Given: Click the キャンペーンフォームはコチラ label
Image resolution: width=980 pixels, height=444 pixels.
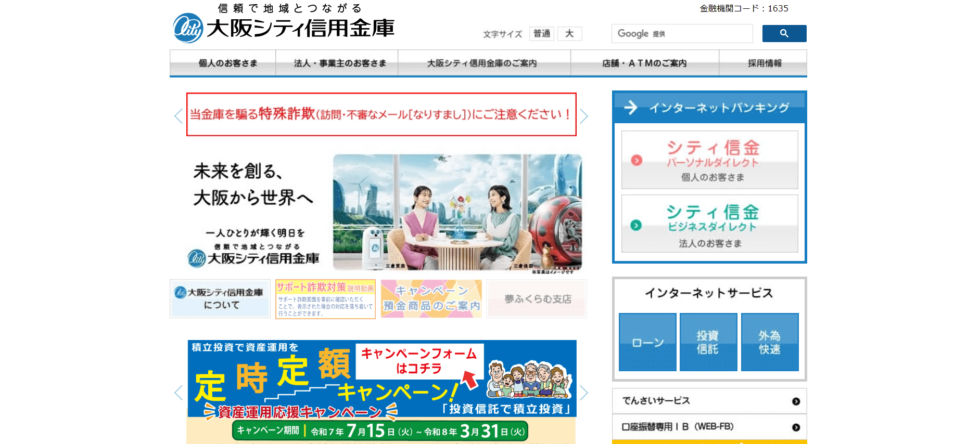Looking at the screenshot, I should (419, 361).
